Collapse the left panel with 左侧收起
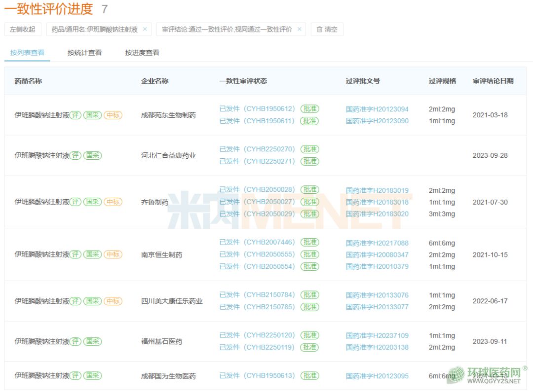This screenshot has width=533, height=392. coord(23,30)
